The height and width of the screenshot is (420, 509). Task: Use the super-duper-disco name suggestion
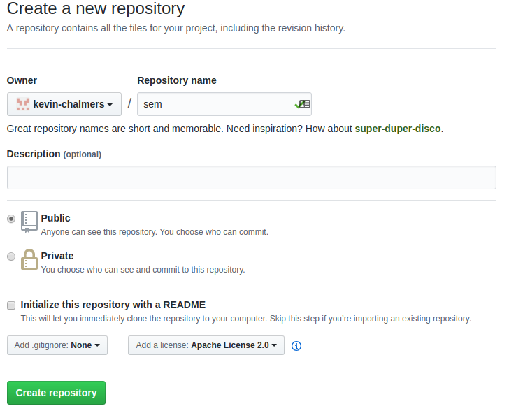399,129
